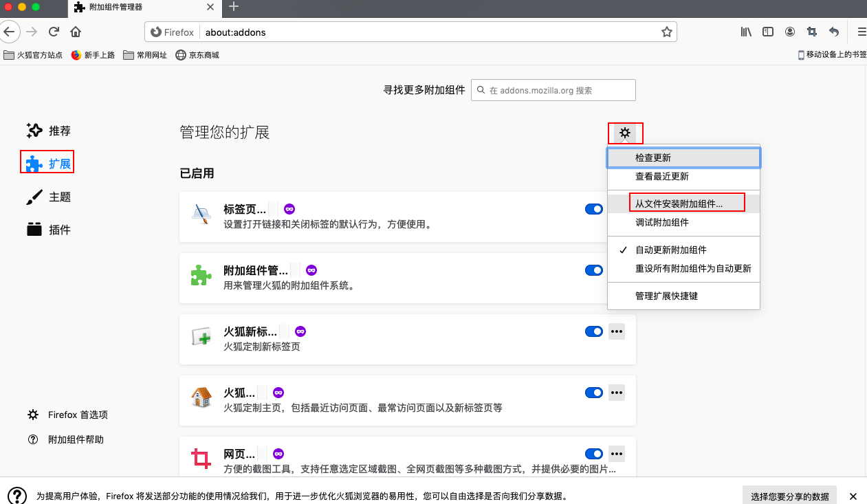867x504 pixels.
Task: Click the green puzzle 附加组件管 extension icon
Action: pos(201,276)
